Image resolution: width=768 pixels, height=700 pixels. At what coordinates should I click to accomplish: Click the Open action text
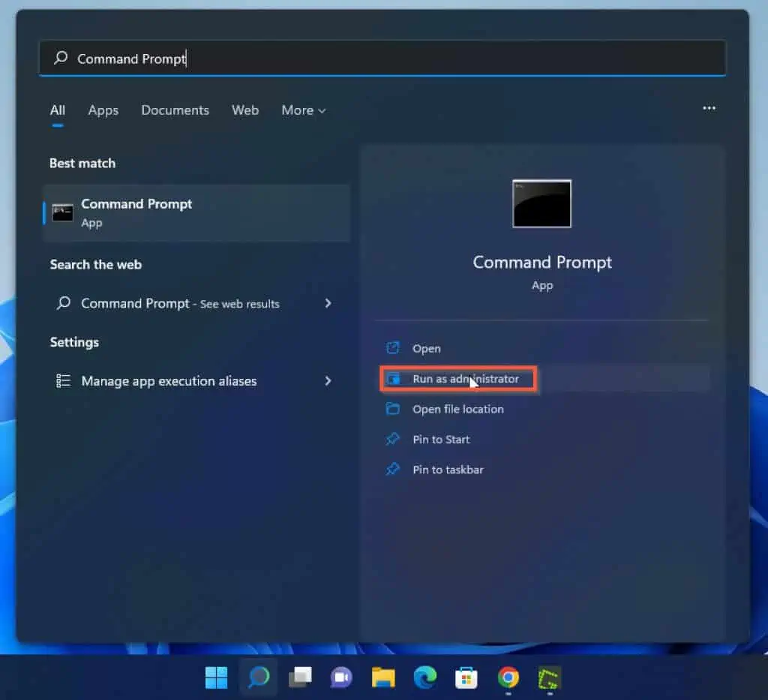coord(427,349)
